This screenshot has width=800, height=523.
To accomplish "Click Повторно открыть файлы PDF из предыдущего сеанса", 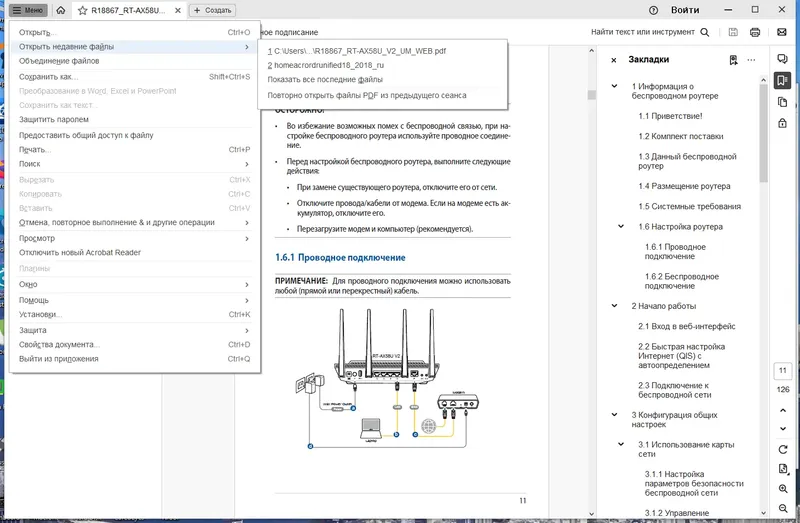I will pos(383,95).
